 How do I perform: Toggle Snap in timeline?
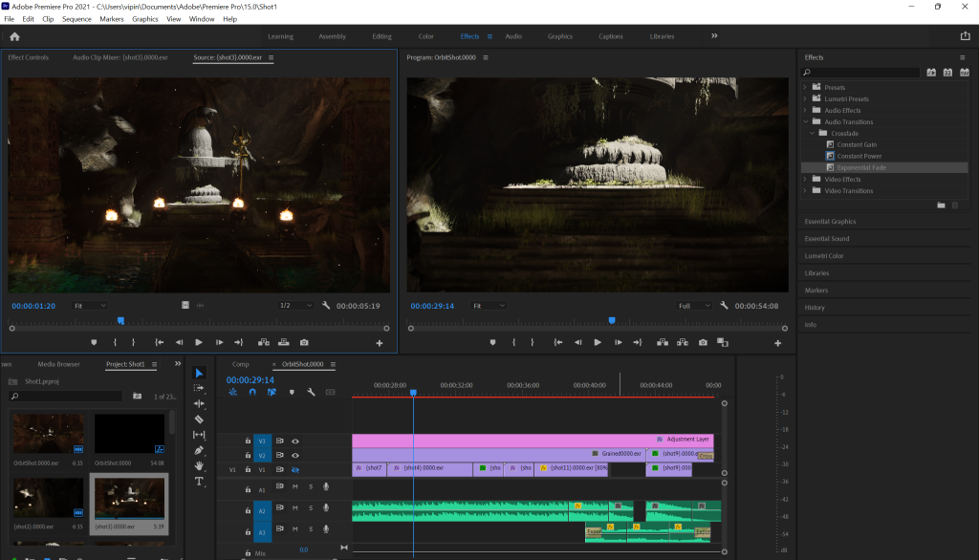coord(252,392)
